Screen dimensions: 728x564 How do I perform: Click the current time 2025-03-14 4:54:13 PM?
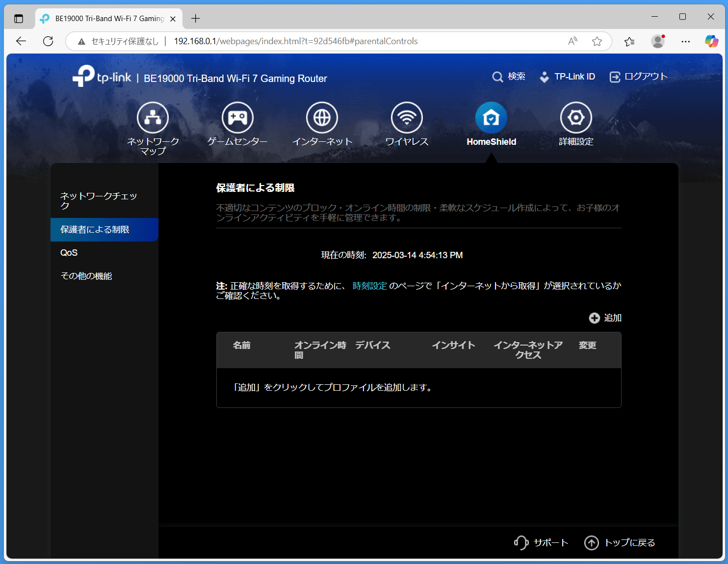click(x=417, y=255)
